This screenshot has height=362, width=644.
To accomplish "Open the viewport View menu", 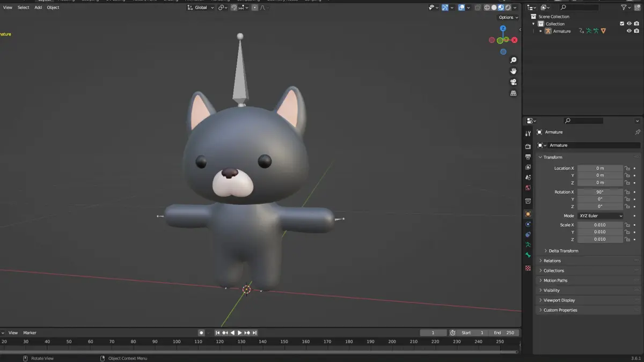I will click(x=8, y=8).
